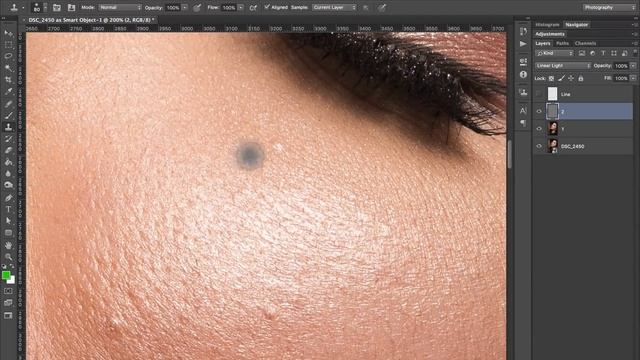
Task: Toggle lock all padlock icon
Action: [x=580, y=78]
